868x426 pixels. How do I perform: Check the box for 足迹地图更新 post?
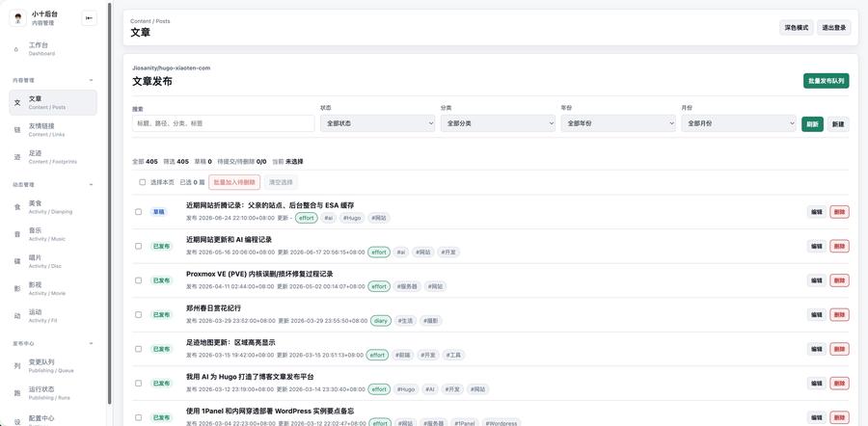138,349
